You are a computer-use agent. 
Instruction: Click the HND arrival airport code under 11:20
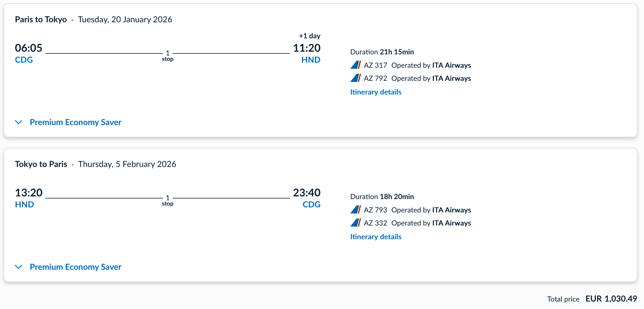(311, 60)
